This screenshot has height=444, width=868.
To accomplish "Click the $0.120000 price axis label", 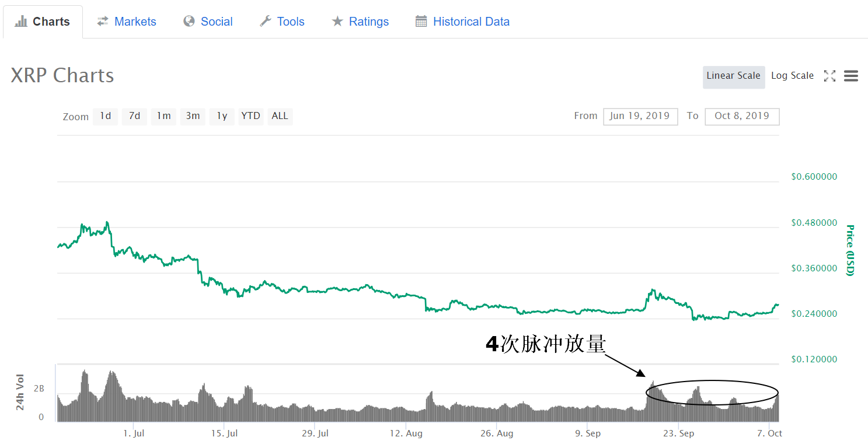I will pos(814,359).
